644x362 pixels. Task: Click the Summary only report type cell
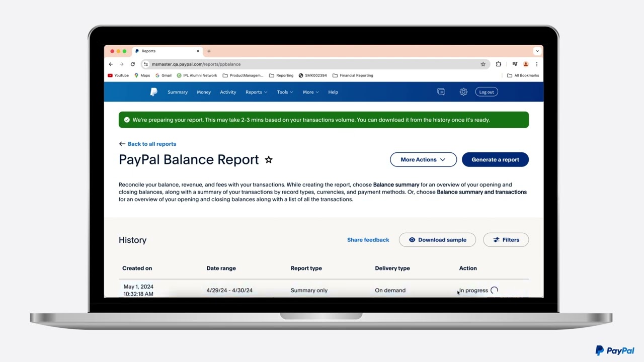click(x=309, y=290)
